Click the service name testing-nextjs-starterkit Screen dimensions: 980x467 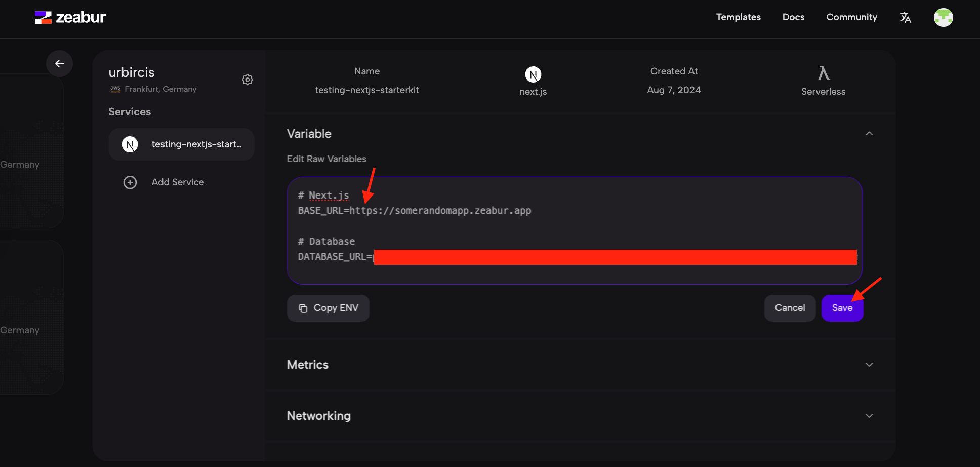point(367,90)
